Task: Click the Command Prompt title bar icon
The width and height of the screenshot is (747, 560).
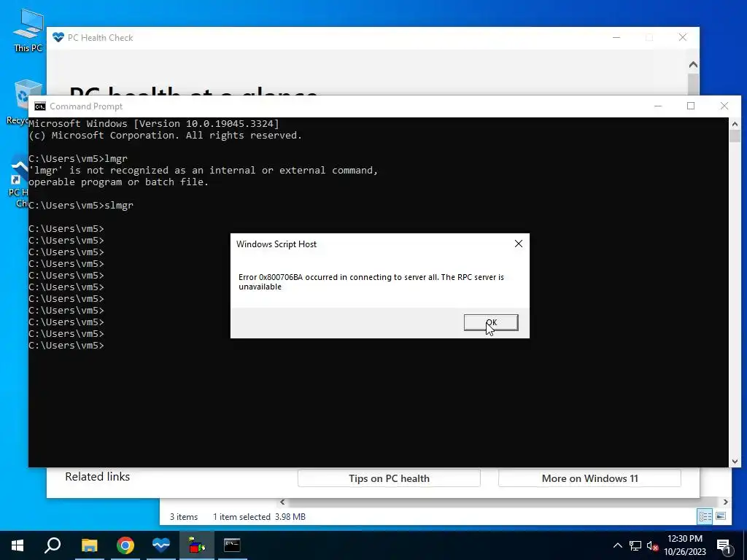Action: click(x=40, y=106)
